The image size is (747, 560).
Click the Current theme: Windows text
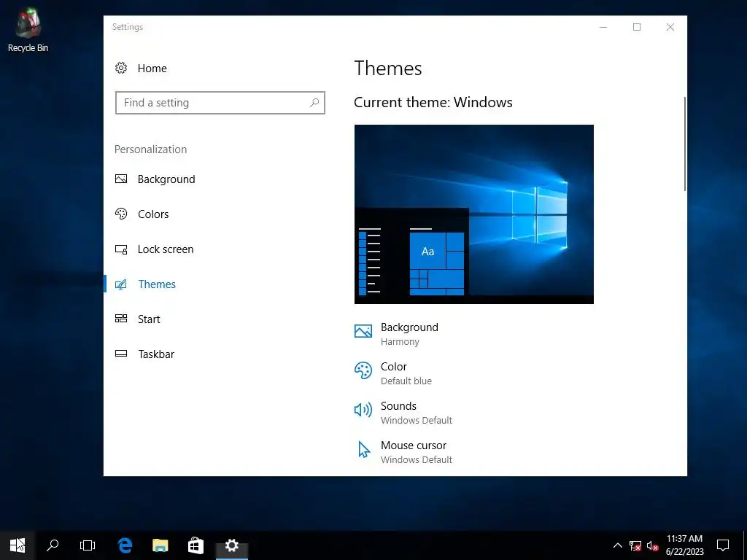pyautogui.click(x=433, y=102)
